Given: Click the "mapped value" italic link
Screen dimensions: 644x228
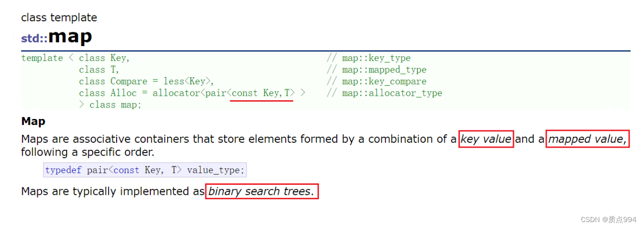Looking at the screenshot, I should [587, 139].
